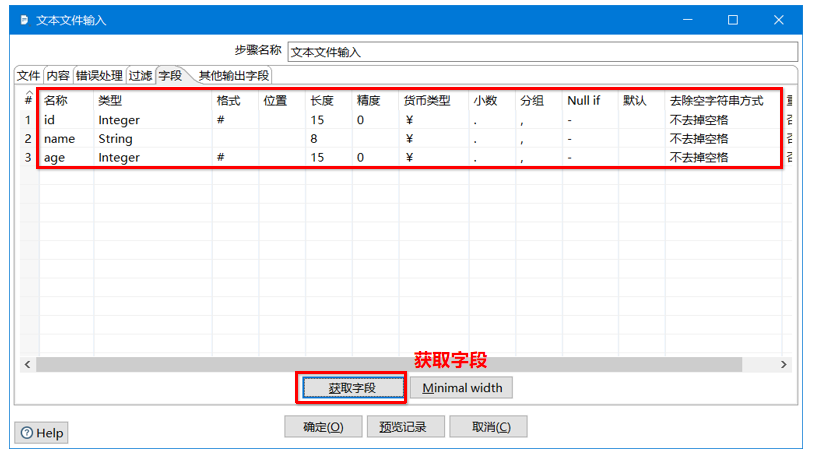Click length 15 in id row
Image resolution: width=818 pixels, height=458 pixels.
[329, 120]
